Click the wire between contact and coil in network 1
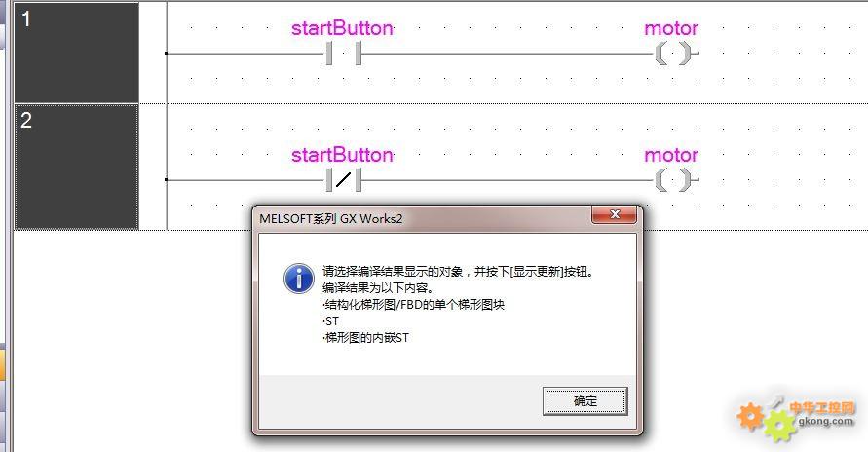Screen dimensions: 868x452 point(509,54)
